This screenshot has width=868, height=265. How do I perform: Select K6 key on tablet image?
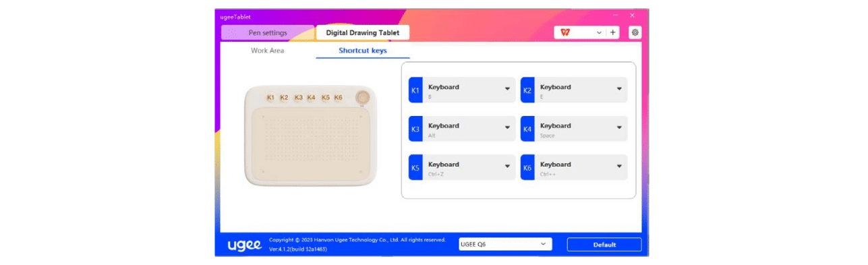339,97
